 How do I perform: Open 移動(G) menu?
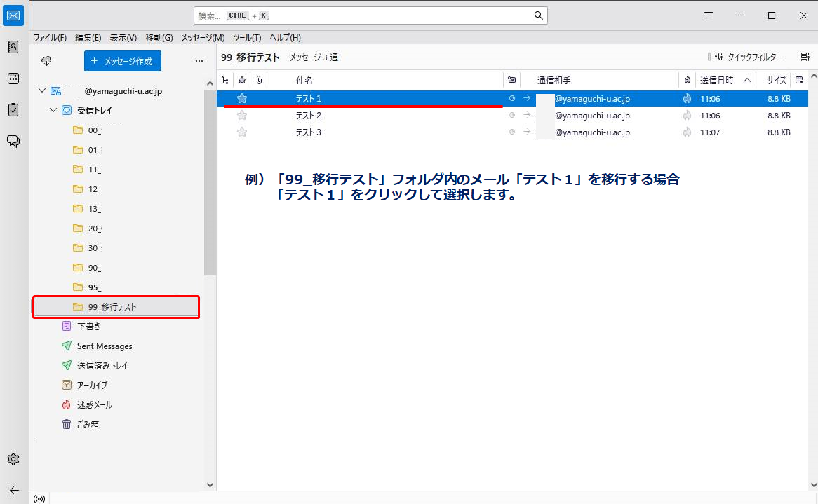coord(159,38)
